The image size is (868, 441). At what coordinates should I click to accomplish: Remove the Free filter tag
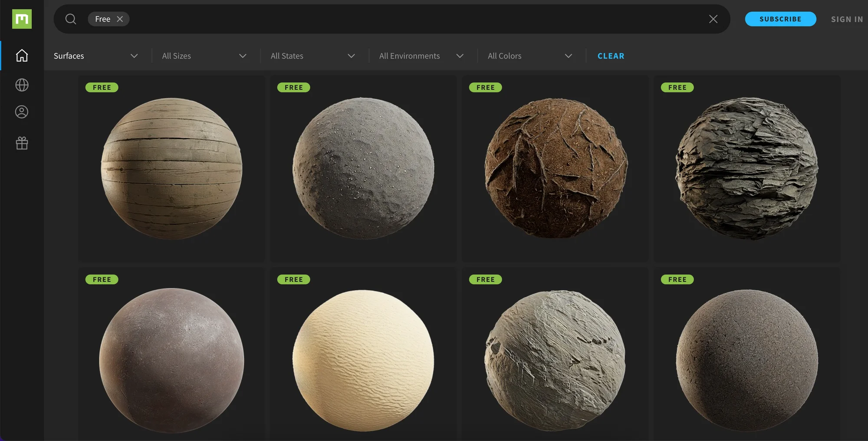[120, 19]
